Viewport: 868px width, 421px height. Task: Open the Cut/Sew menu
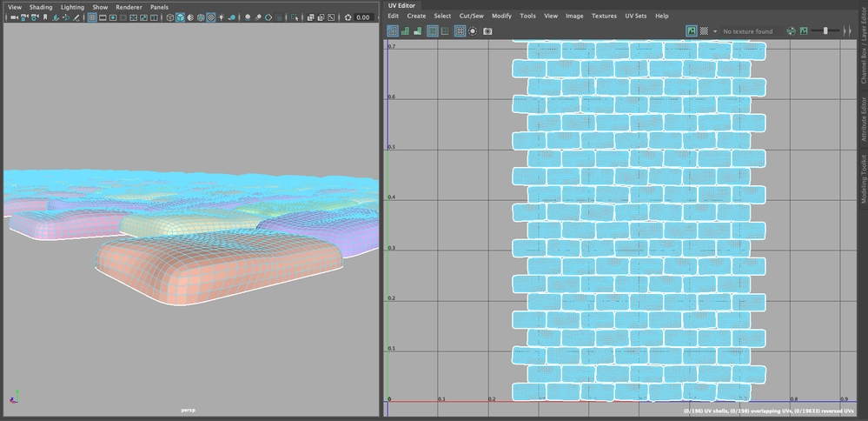(471, 16)
